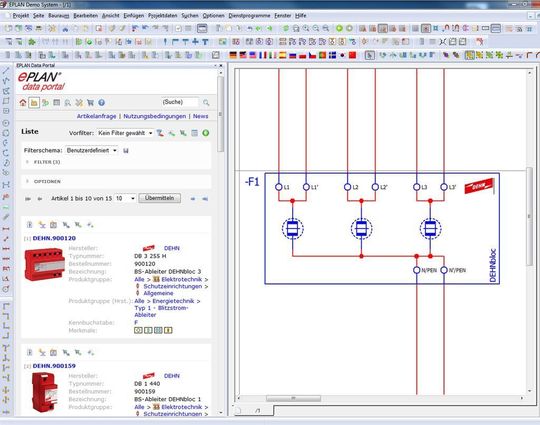Click the Übermitteln button

coord(159,198)
